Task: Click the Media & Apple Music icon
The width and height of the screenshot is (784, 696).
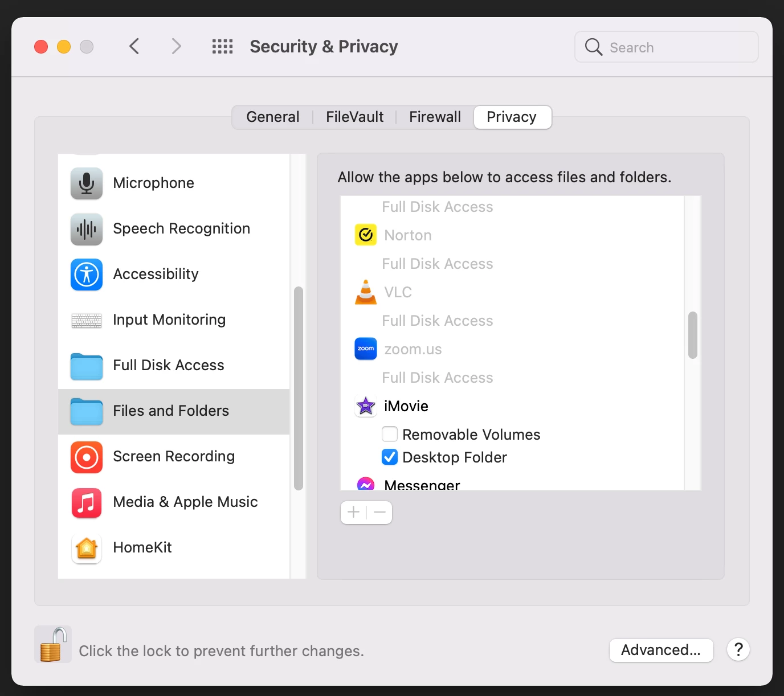Action: (87, 502)
